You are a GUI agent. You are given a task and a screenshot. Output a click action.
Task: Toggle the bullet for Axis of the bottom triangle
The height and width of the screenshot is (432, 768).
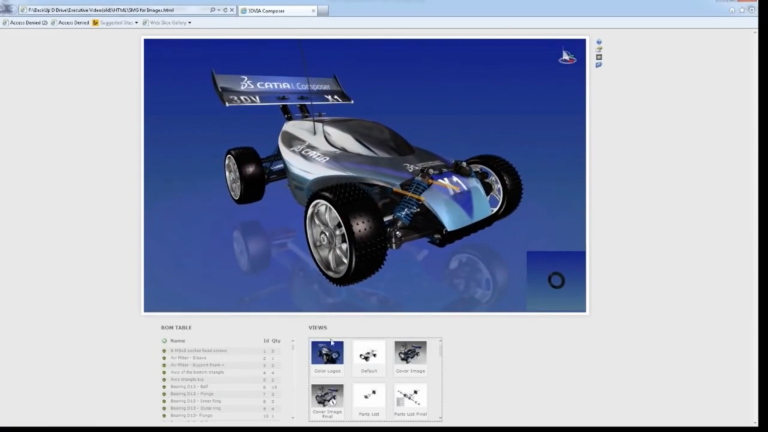coord(164,372)
